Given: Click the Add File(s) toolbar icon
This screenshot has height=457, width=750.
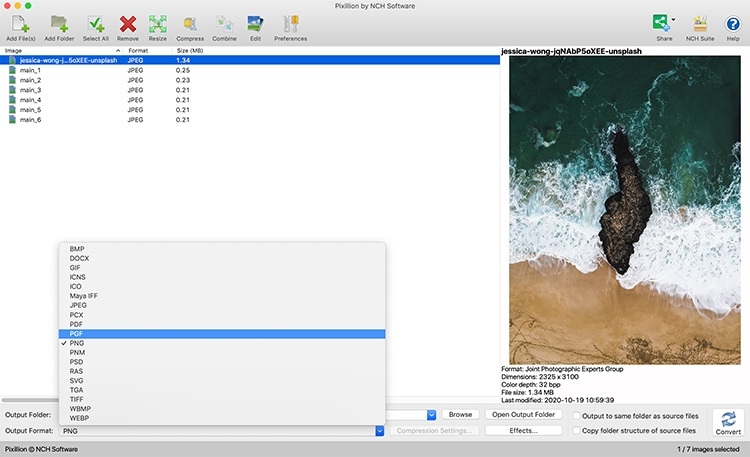Looking at the screenshot, I should click(18, 23).
